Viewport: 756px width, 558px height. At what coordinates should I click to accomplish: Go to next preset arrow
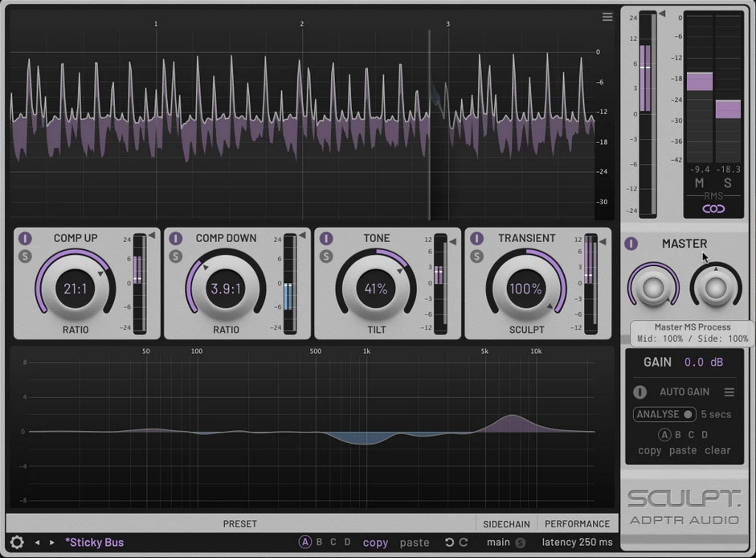52,543
